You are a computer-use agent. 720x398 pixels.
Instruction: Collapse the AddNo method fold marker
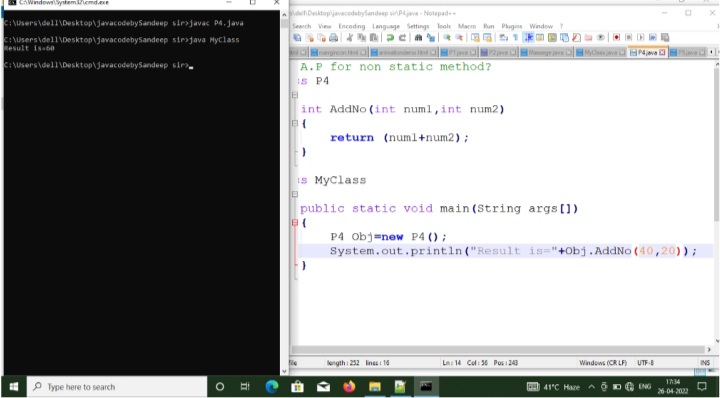click(x=295, y=123)
